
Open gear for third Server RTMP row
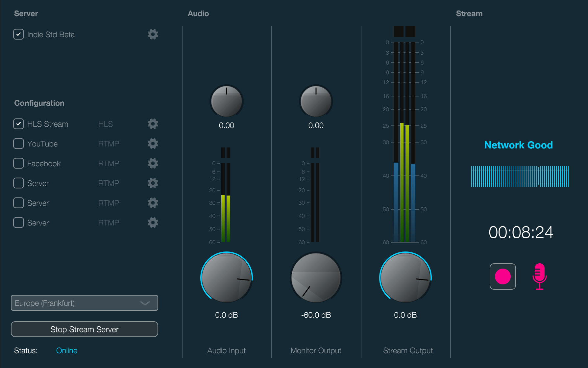click(153, 223)
